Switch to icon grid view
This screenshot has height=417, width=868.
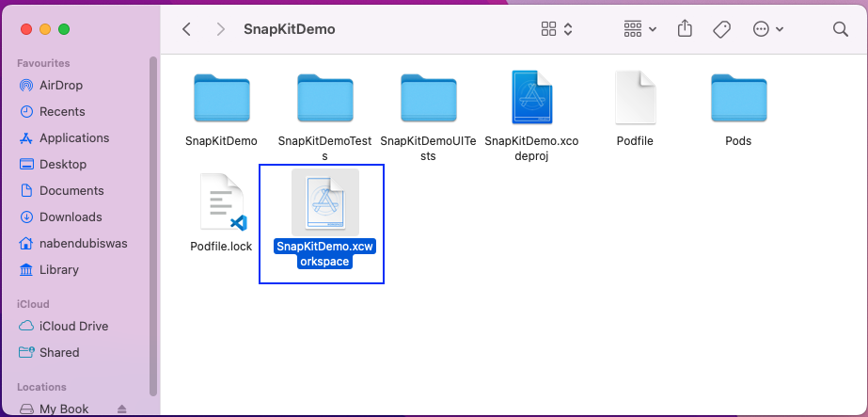[548, 29]
